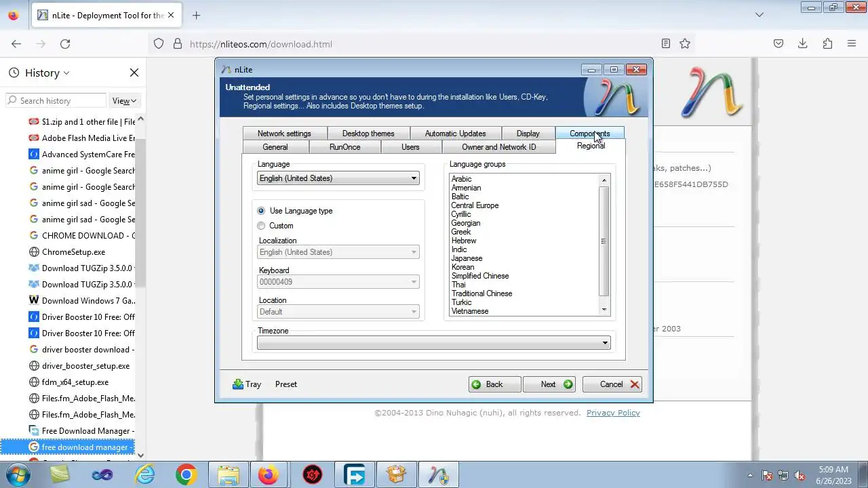Reload the current page
The width and height of the screenshot is (868, 488).
(65, 43)
